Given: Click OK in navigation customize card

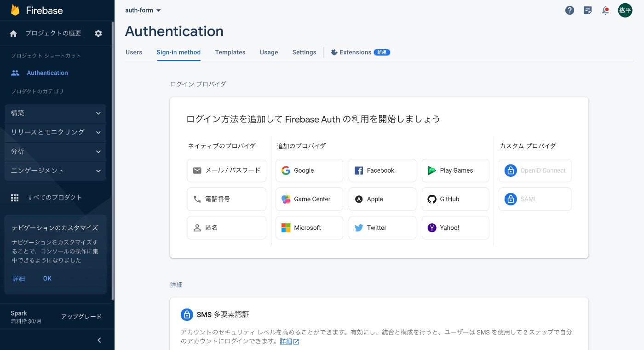Looking at the screenshot, I should 47,279.
